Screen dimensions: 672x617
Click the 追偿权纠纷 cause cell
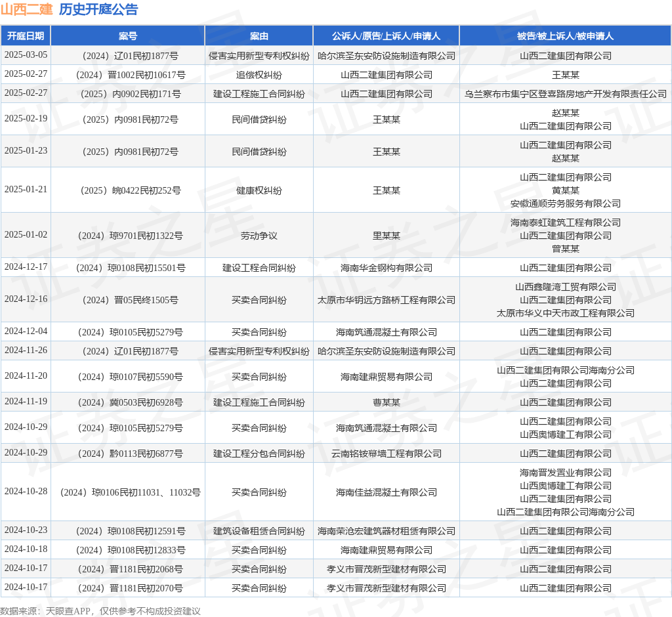(x=259, y=75)
